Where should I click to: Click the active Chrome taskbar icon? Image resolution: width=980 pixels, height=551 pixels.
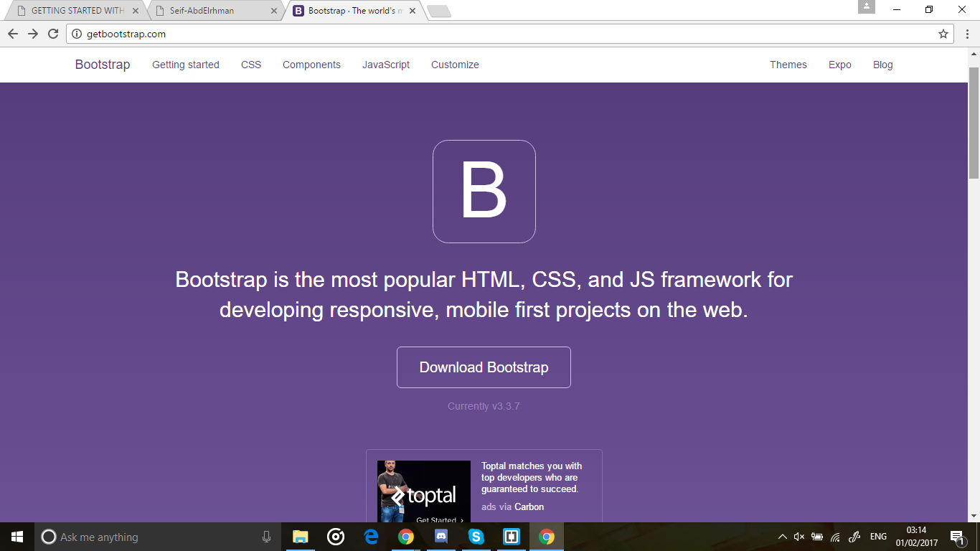tap(547, 537)
